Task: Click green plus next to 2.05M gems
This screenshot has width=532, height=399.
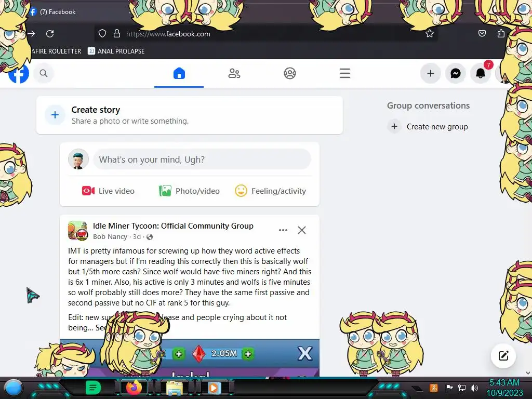Action: [248, 354]
